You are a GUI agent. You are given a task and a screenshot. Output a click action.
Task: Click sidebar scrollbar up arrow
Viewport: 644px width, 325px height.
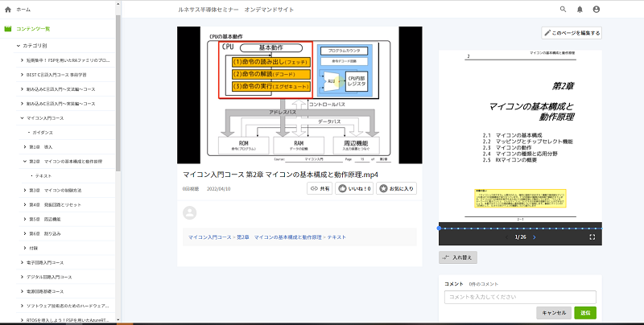(118, 4)
